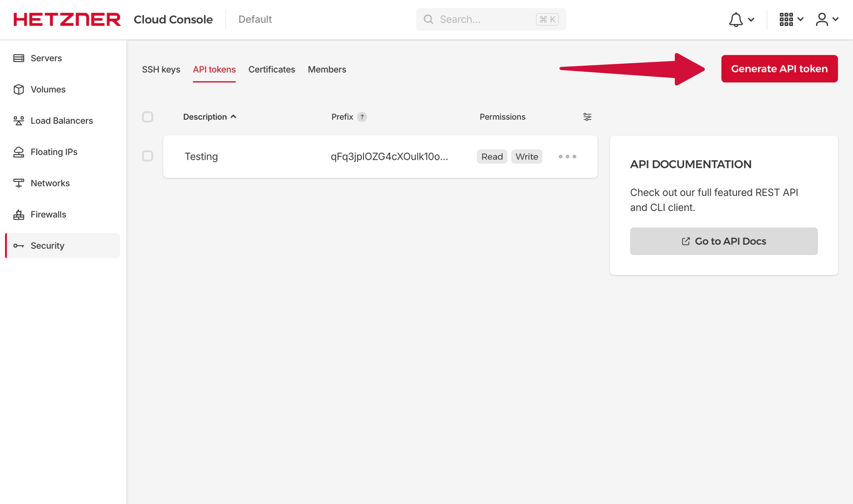This screenshot has width=853, height=504.
Task: Click the Volumes icon in sidebar
Action: (x=18, y=89)
